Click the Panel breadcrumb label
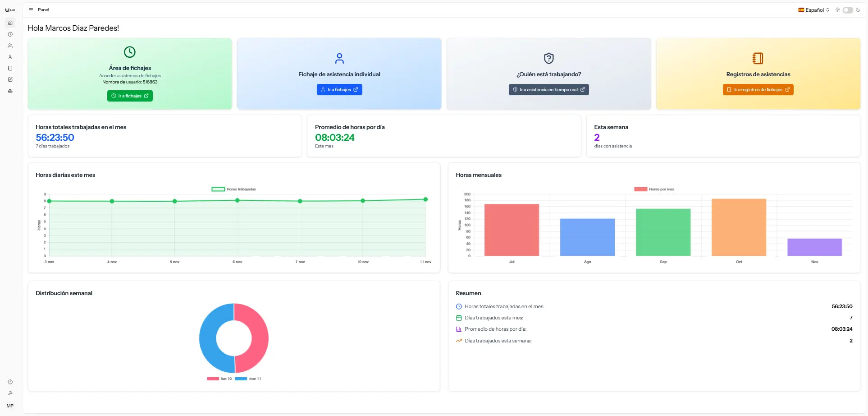Viewport: 868px width, 416px height. 43,10
